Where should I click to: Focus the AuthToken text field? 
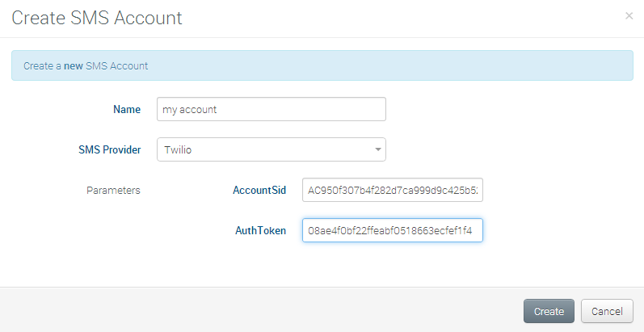click(x=392, y=230)
